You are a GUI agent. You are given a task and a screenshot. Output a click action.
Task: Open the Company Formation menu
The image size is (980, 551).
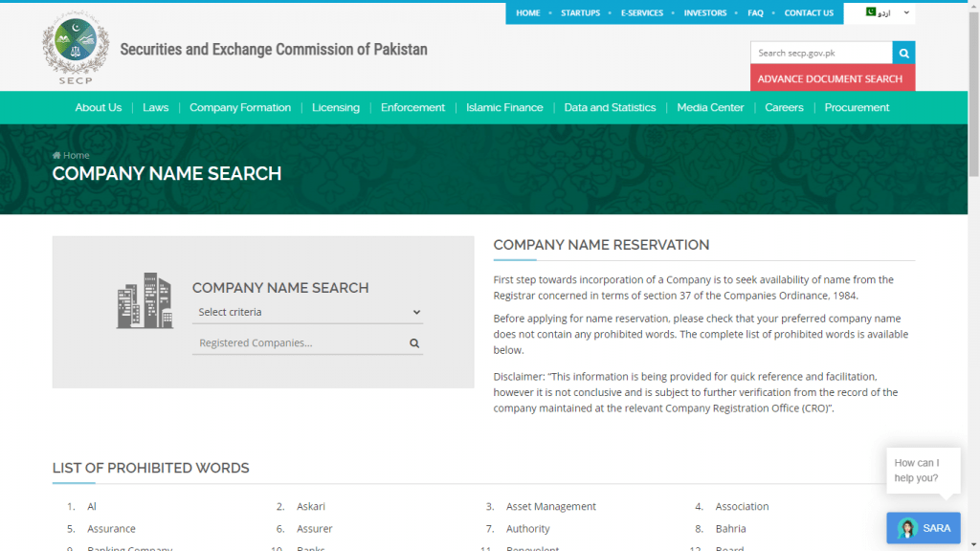pos(240,107)
